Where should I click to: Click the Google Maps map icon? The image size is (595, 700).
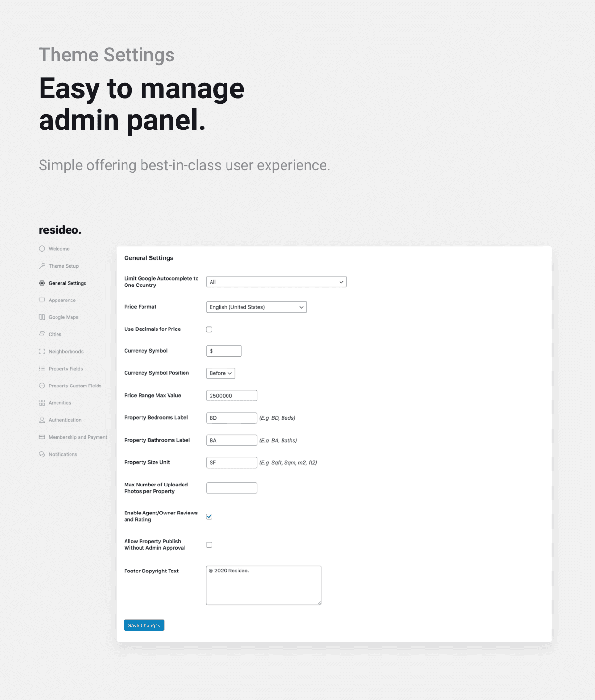coord(42,317)
